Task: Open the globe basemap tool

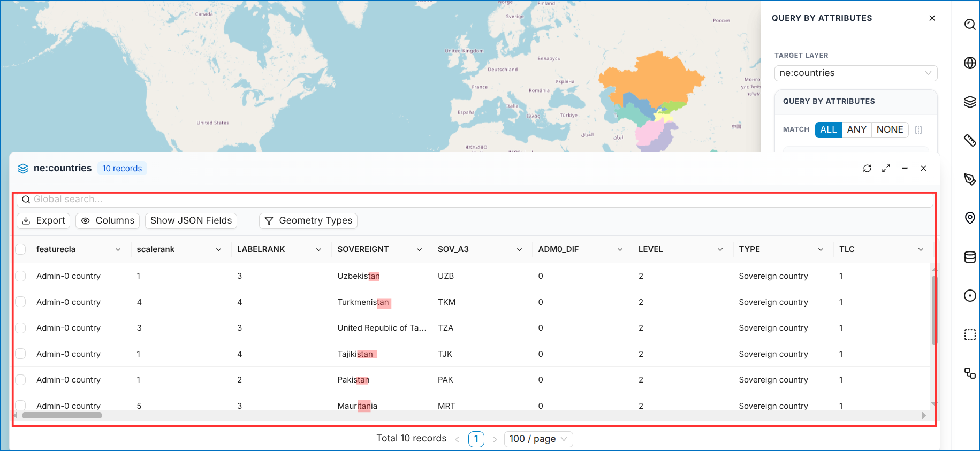Action: point(970,63)
